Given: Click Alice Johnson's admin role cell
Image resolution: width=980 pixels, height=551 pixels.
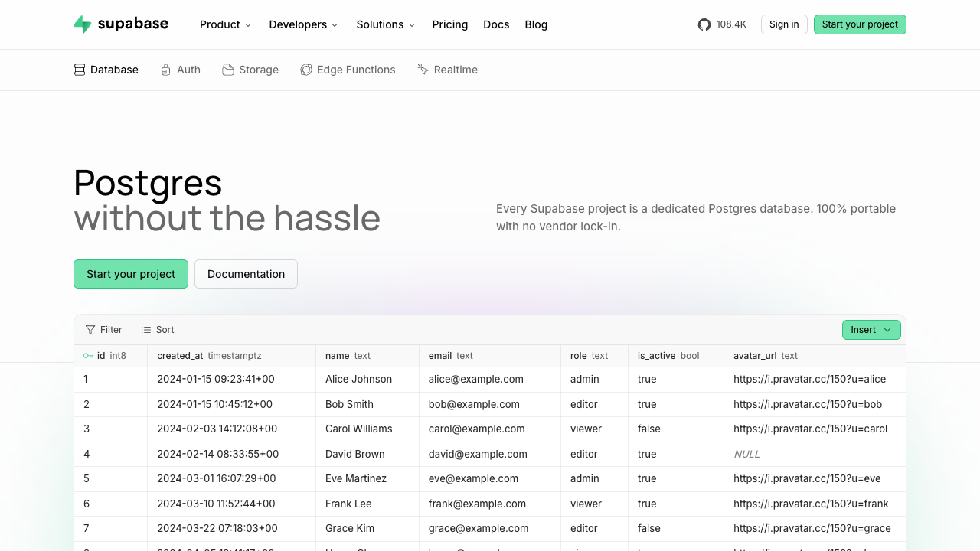Looking at the screenshot, I should coord(595,379).
